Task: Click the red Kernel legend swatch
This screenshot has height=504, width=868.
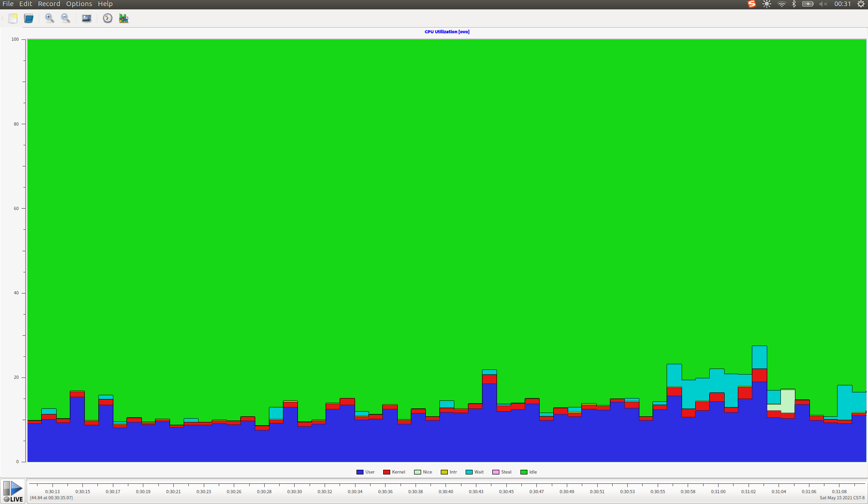Action: coord(386,472)
